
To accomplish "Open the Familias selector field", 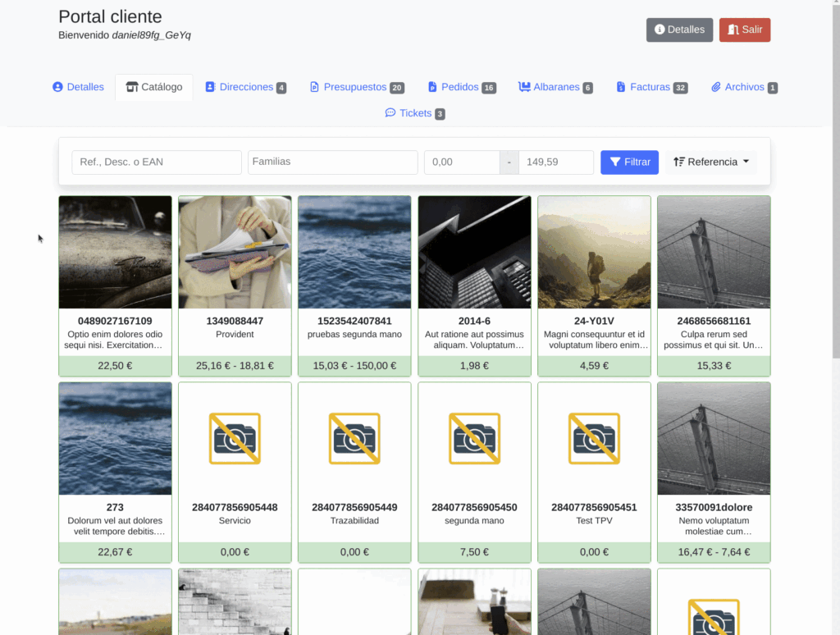I will coord(332,162).
